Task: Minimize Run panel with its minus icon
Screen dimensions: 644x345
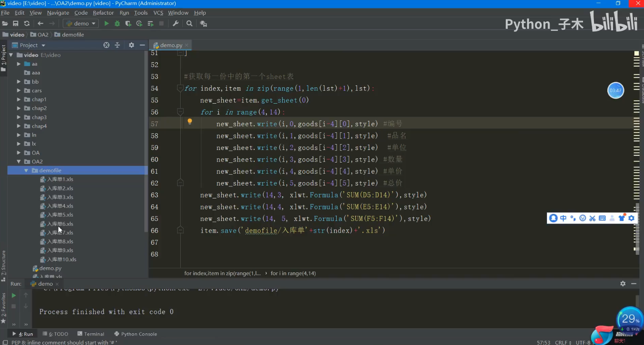Action: [634, 284]
